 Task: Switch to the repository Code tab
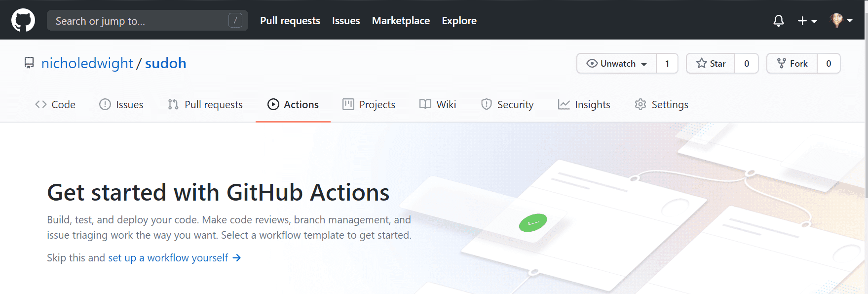pos(55,105)
